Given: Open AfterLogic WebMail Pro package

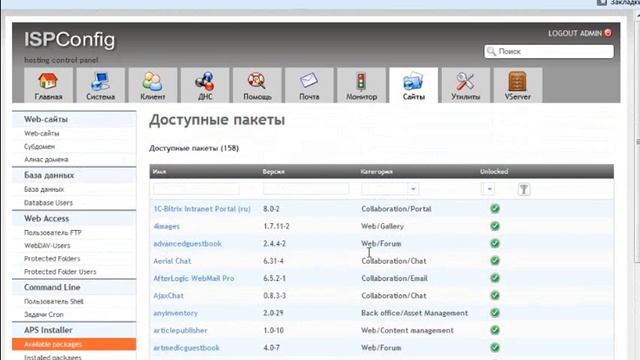Looking at the screenshot, I should click(x=194, y=278).
